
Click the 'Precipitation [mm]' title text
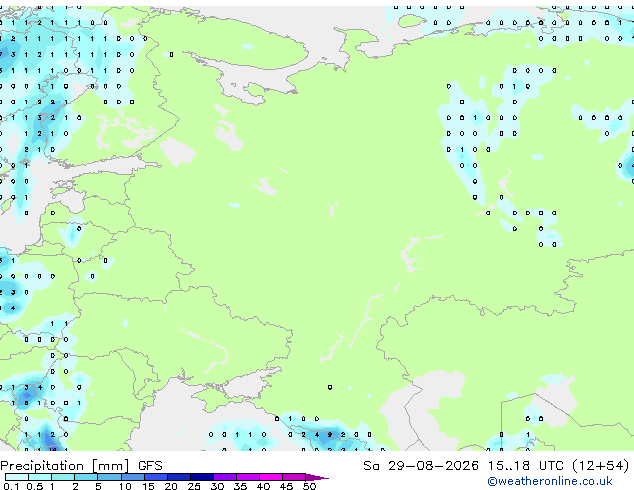coord(65,466)
